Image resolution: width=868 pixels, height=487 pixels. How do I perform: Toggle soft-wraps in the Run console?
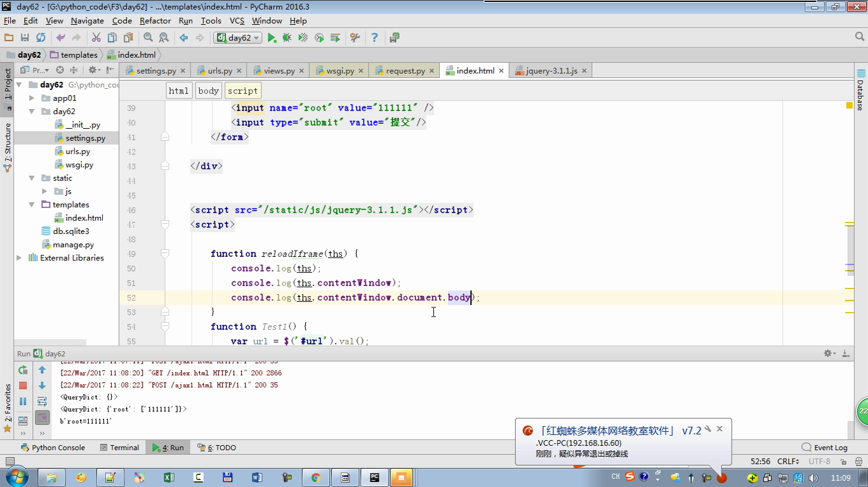[x=42, y=401]
